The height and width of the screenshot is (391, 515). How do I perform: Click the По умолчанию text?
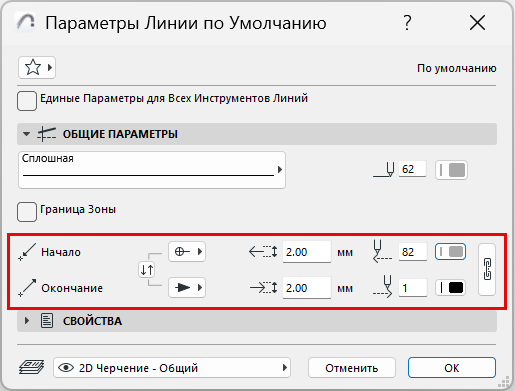point(457,68)
